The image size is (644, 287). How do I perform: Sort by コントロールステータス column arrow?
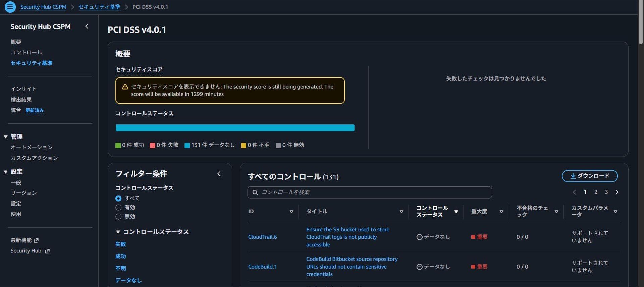[456, 212]
